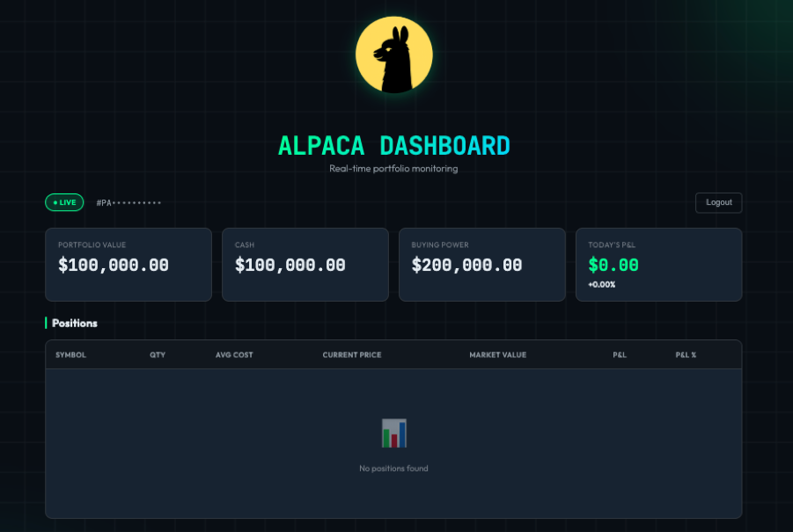Screen dimensions: 793x532
Task: Click the Logout button
Action: [x=718, y=202]
